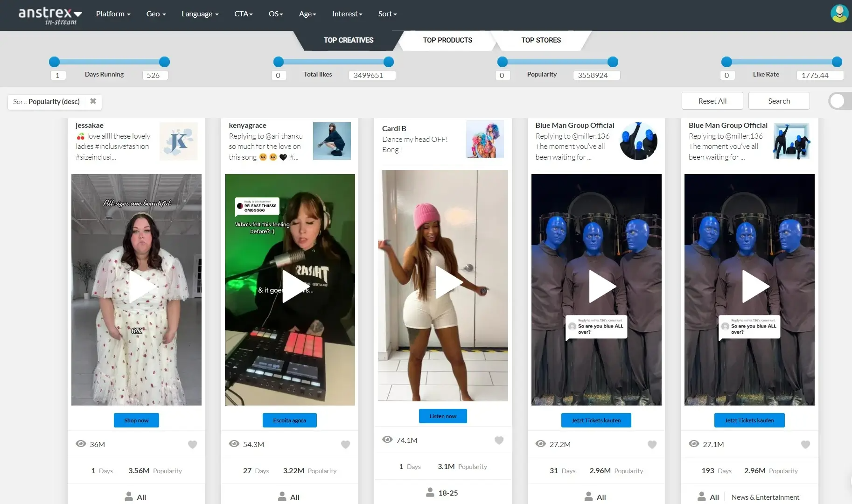Click the News & Entertainment interest label
The width and height of the screenshot is (852, 504).
(765, 497)
